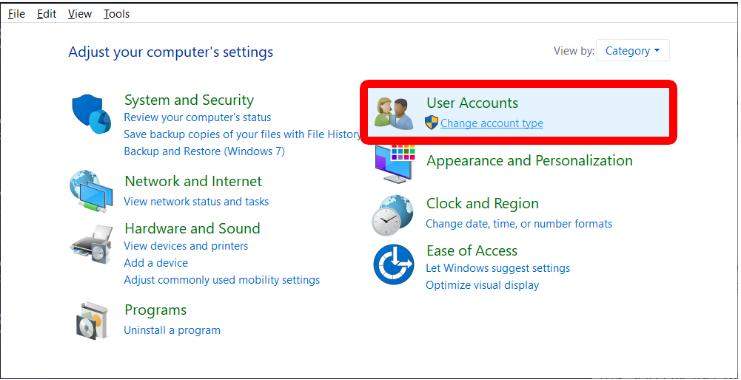Open the Edit menu
The width and height of the screenshot is (741, 380).
pos(46,14)
